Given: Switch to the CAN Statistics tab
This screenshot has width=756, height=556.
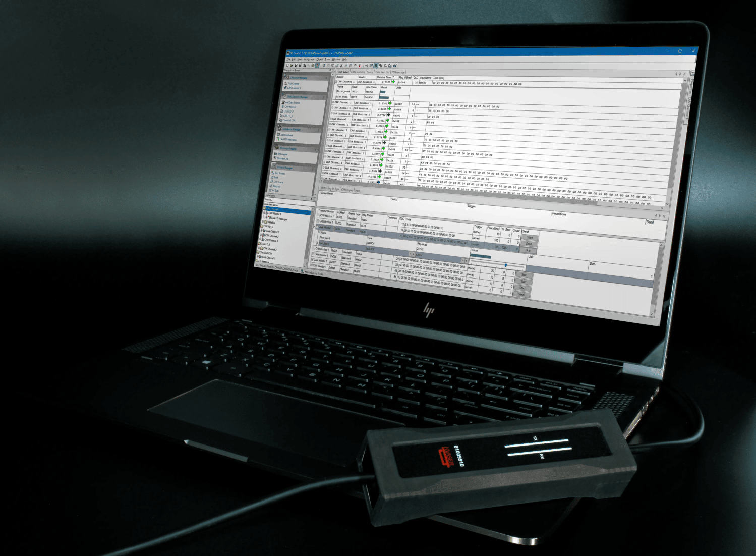Looking at the screenshot, I should [x=358, y=72].
